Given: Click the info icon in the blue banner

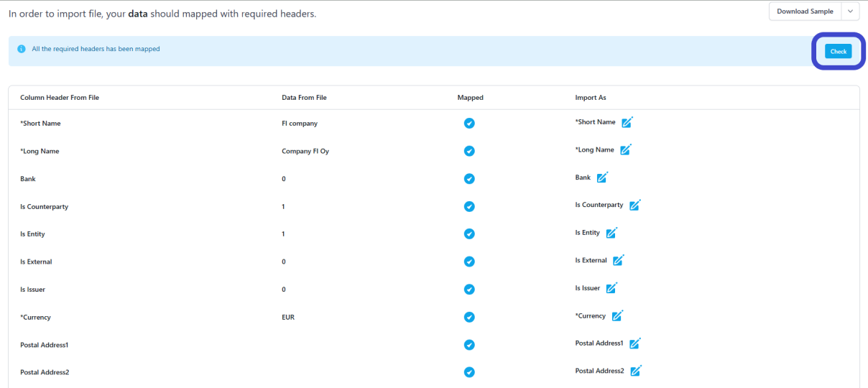Looking at the screenshot, I should click(22, 49).
